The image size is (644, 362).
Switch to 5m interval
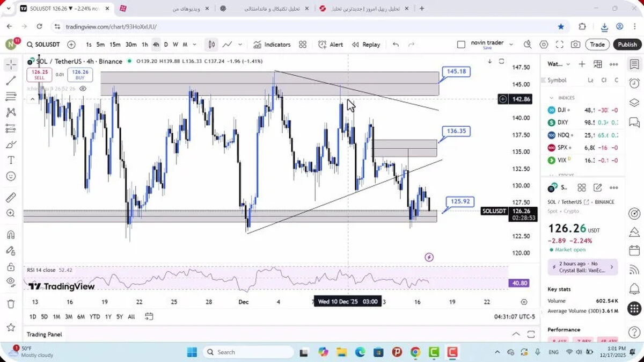[x=100, y=45]
